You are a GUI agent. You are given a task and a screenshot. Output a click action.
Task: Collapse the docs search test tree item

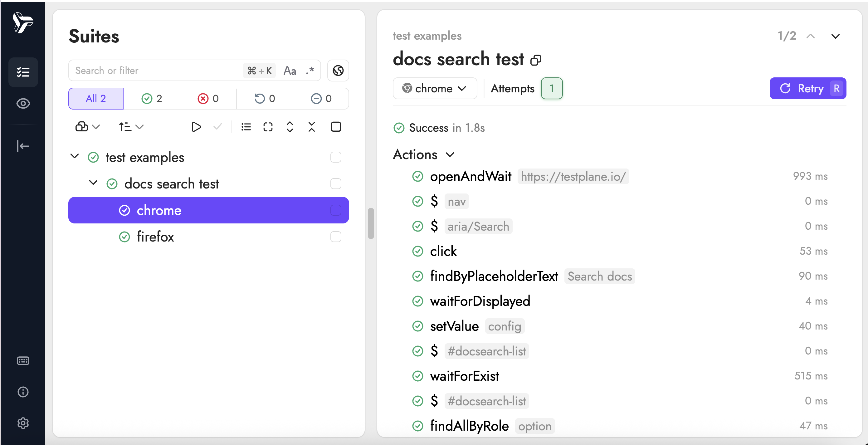point(93,183)
